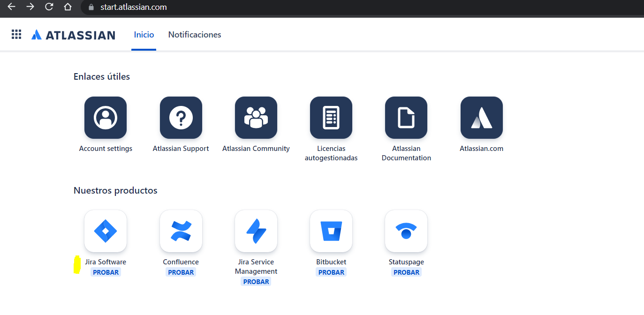Viewport: 644px width, 315px height.
Task: Click the Jira Service Management name
Action: click(x=256, y=267)
